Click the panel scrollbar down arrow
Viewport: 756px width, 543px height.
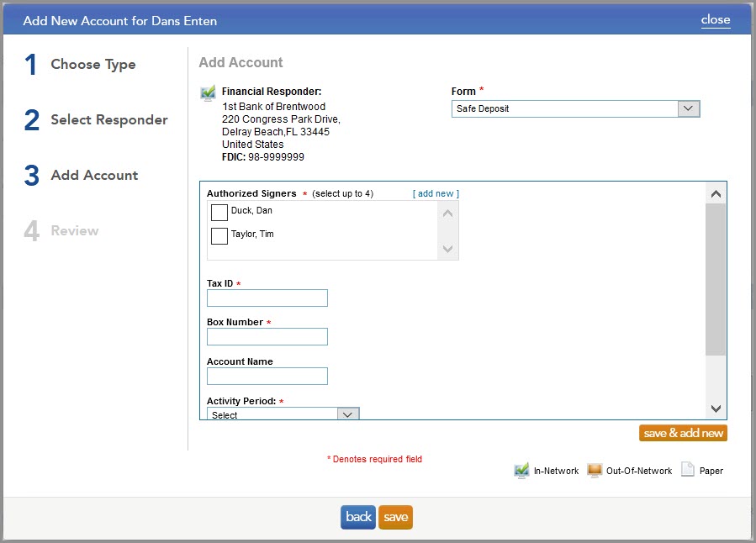pyautogui.click(x=716, y=407)
